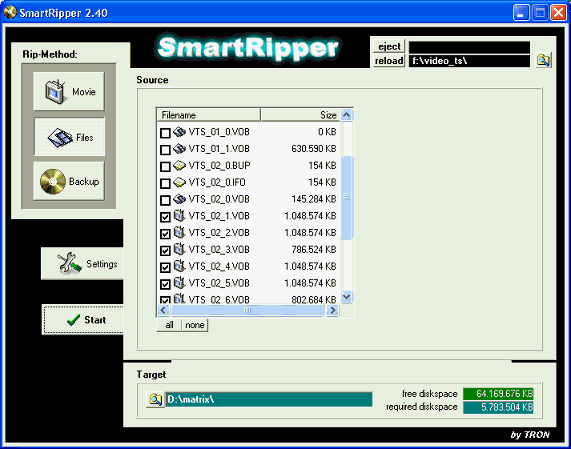Start the ripping process
This screenshot has height=449, width=571.
(x=83, y=319)
